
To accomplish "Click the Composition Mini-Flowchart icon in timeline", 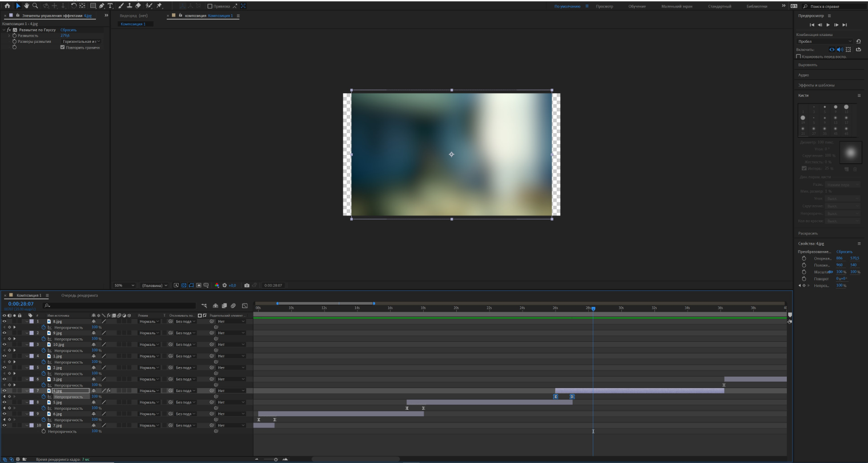I will [204, 306].
